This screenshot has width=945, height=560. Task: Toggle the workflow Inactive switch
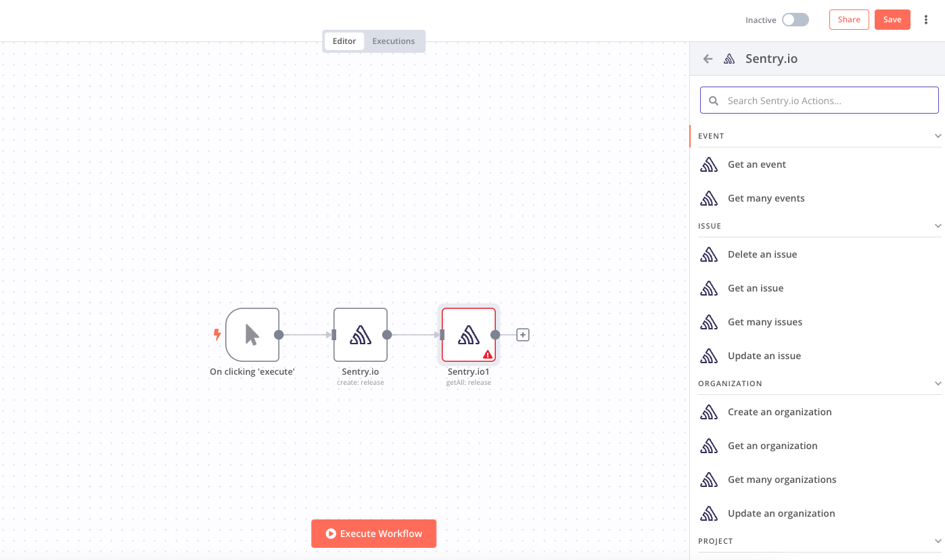(x=795, y=20)
